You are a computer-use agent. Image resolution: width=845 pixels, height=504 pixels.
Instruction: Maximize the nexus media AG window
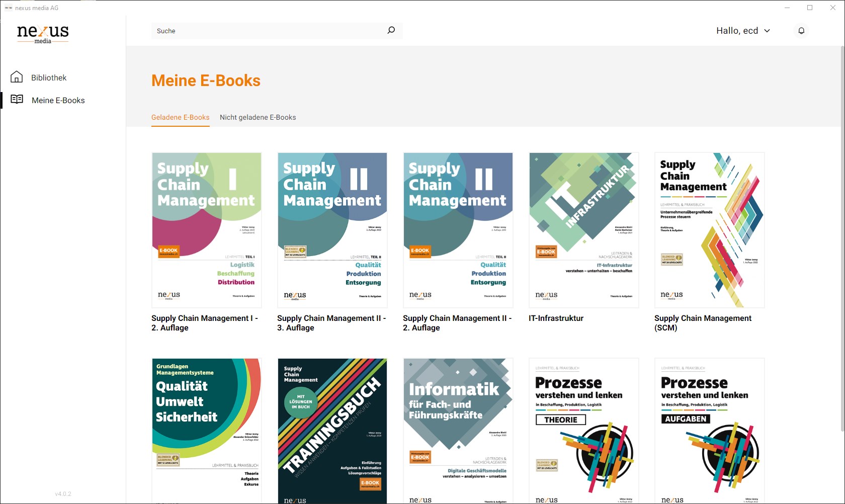point(810,8)
